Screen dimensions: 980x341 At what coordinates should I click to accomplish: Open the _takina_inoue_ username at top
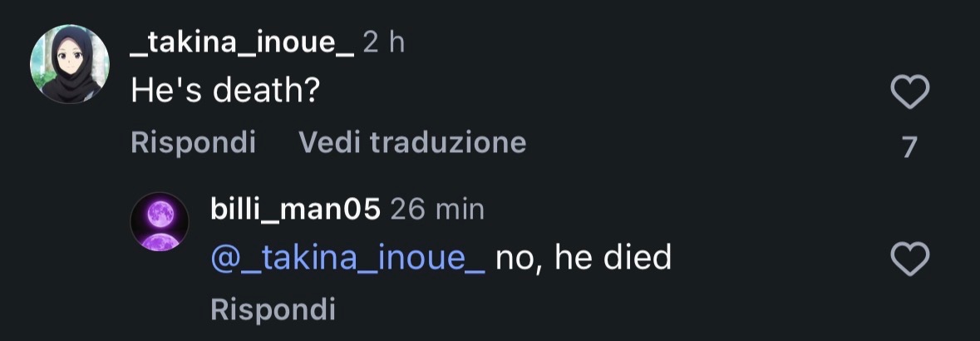coord(243,43)
